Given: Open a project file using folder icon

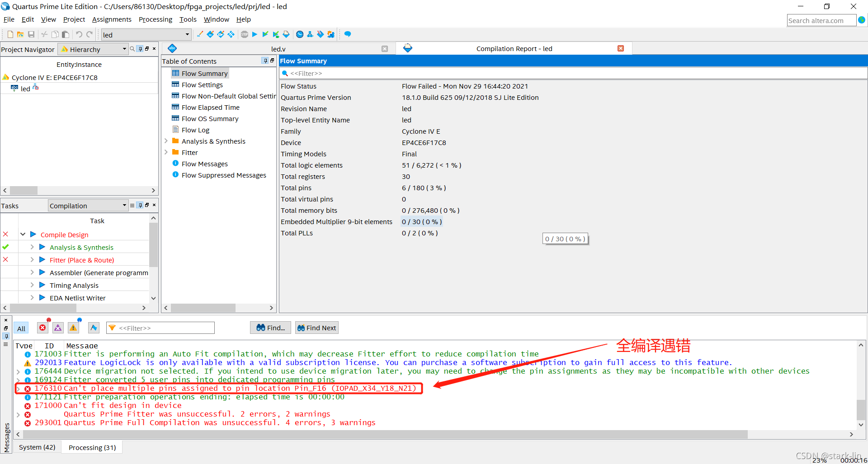Looking at the screenshot, I should pos(20,34).
